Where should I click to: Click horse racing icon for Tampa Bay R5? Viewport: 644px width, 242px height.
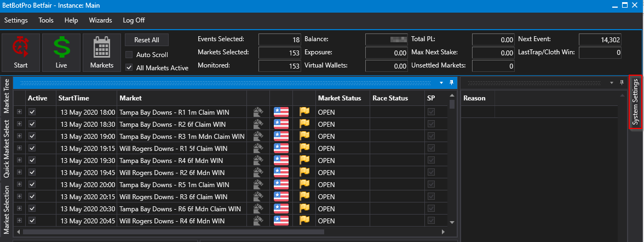[258, 184]
